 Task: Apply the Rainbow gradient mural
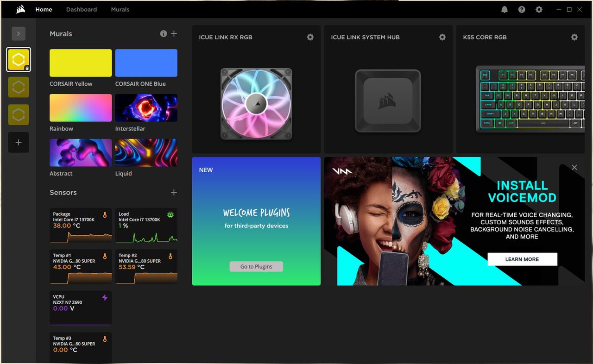[x=81, y=108]
